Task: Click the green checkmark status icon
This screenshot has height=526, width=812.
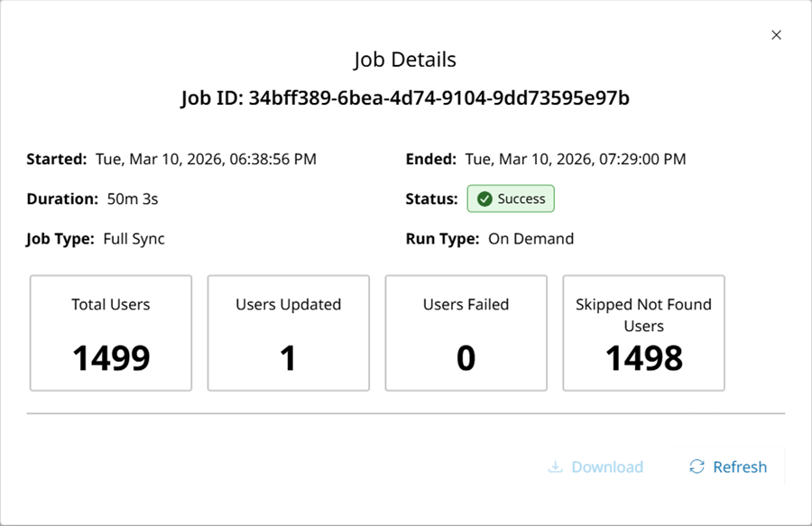Action: [x=484, y=198]
